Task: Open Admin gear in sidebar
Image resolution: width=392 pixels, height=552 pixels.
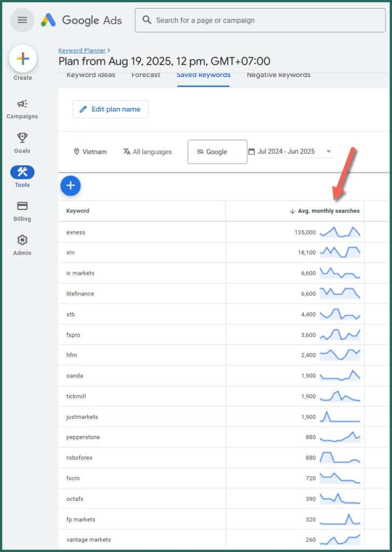Action: coord(22,245)
